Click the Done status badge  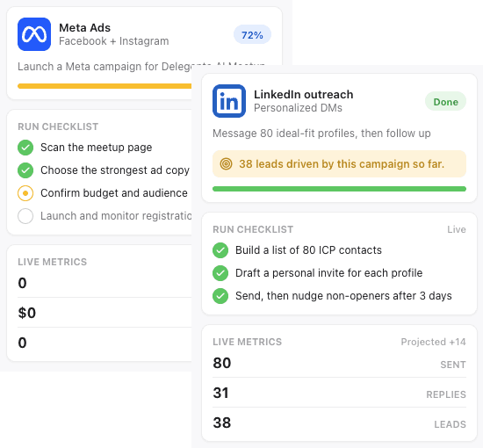coord(445,101)
